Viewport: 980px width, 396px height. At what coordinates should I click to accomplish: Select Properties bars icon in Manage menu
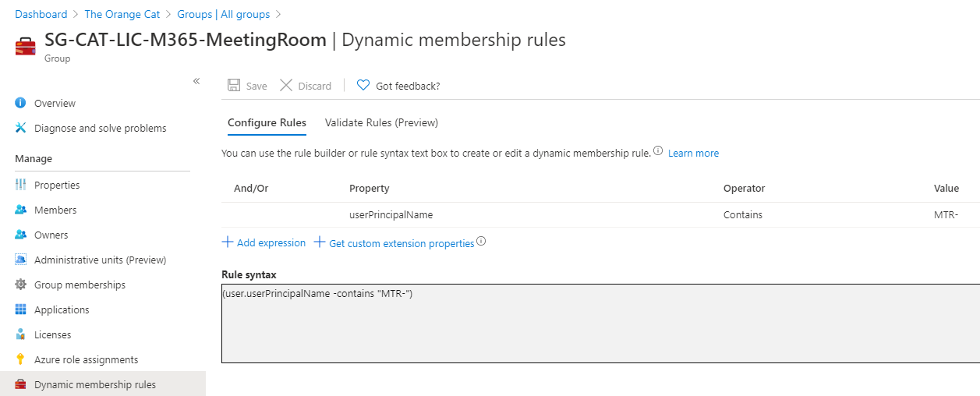tap(20, 185)
